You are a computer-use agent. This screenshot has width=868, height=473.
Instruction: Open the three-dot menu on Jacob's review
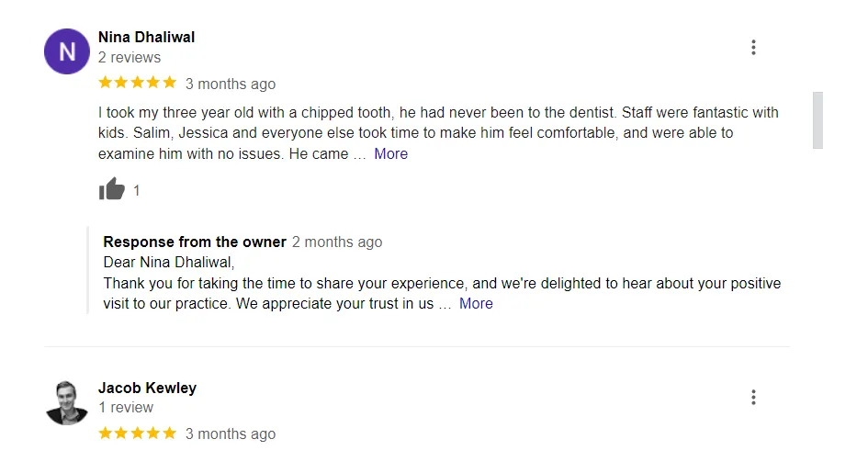point(753,398)
